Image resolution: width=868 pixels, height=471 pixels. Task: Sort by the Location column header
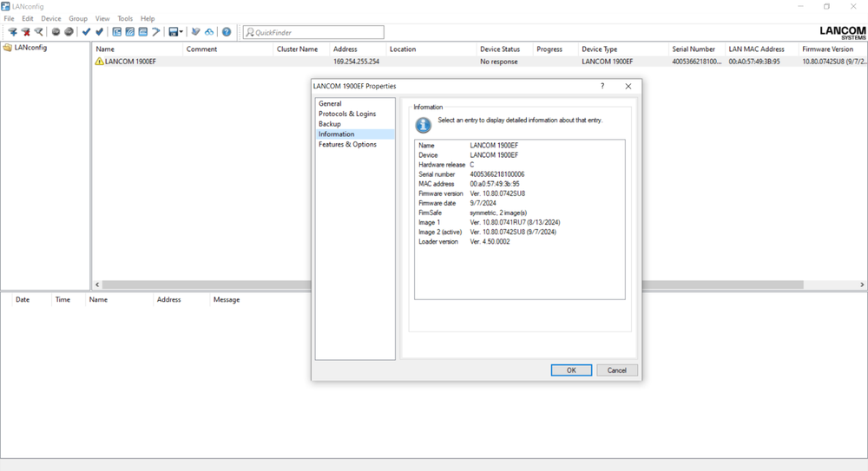[x=431, y=49]
